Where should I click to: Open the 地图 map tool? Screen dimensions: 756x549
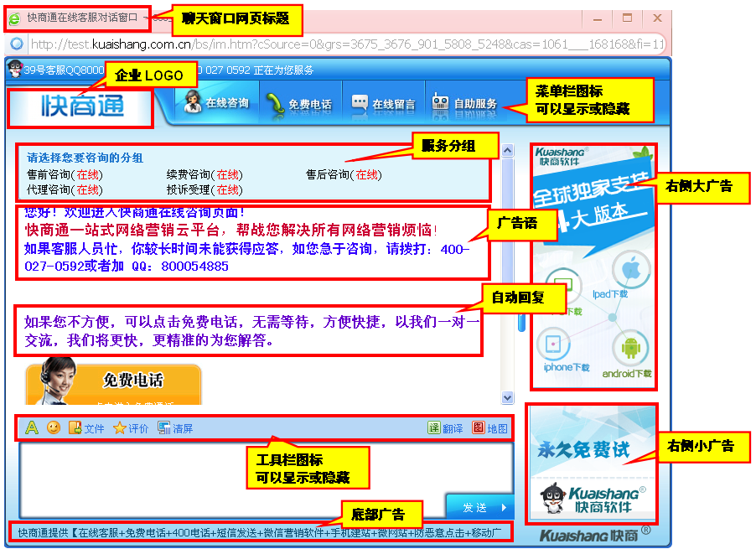[479, 427]
